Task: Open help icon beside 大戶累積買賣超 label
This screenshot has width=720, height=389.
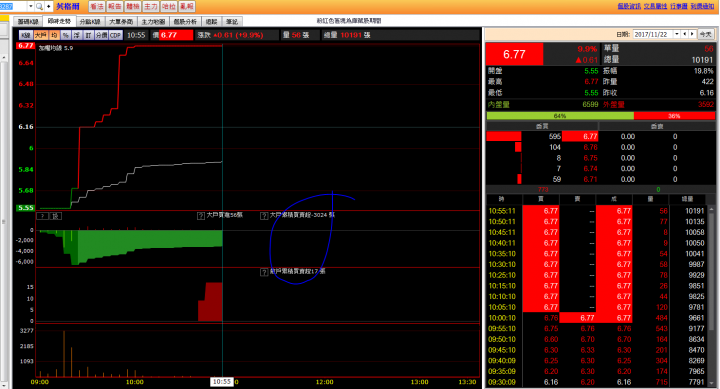Action: tap(264, 215)
